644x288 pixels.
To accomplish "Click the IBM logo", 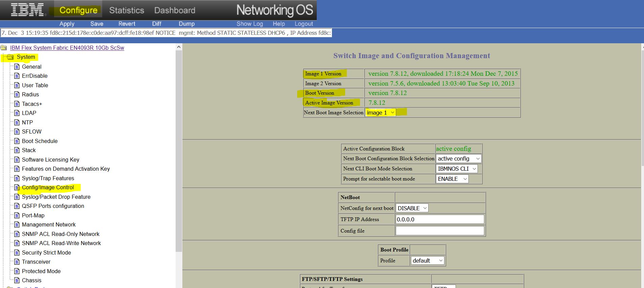I will 27,10.
